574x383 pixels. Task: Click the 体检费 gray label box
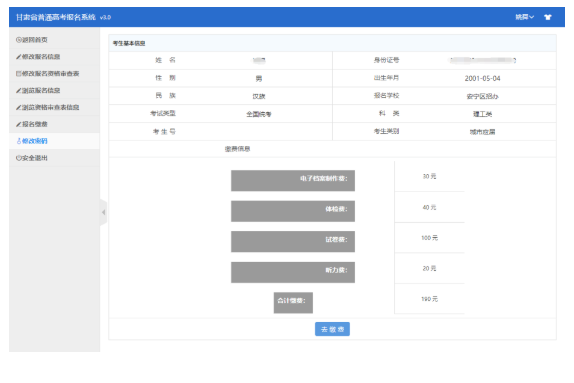pyautogui.click(x=293, y=211)
